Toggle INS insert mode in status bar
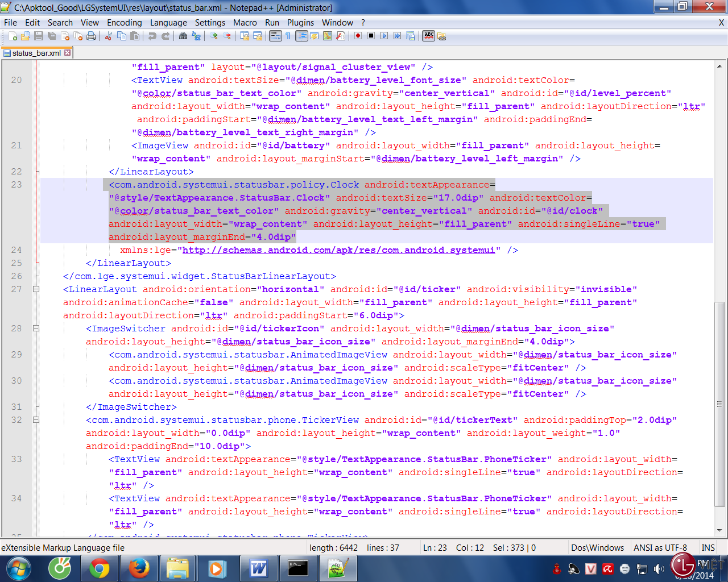 pyautogui.click(x=708, y=548)
